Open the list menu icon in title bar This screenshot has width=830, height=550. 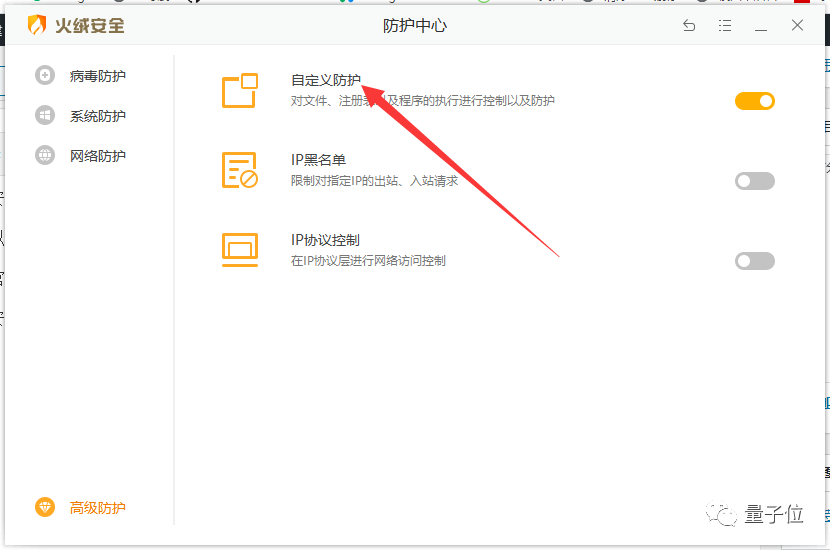(x=725, y=25)
